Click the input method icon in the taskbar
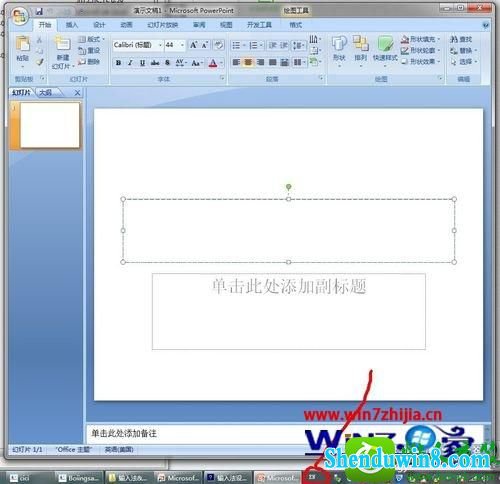500x484 pixels. point(313,477)
